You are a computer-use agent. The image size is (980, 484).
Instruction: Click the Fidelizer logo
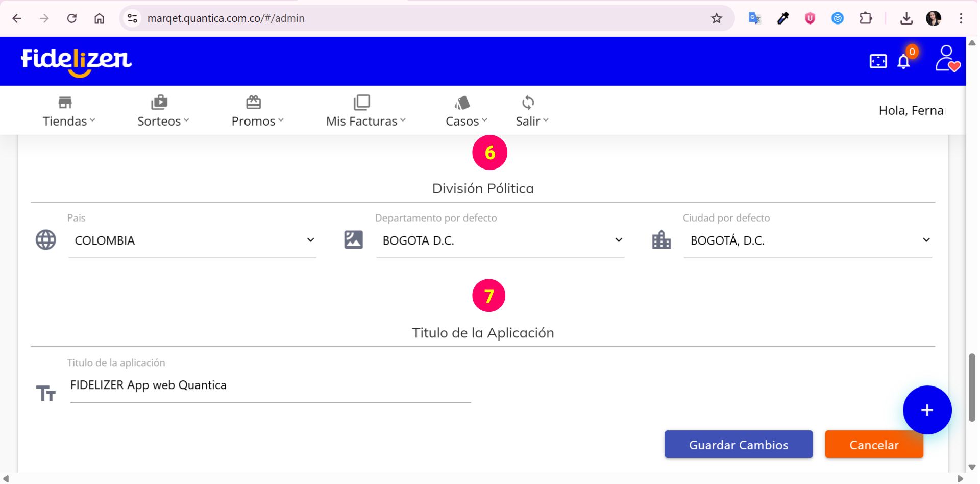click(76, 61)
